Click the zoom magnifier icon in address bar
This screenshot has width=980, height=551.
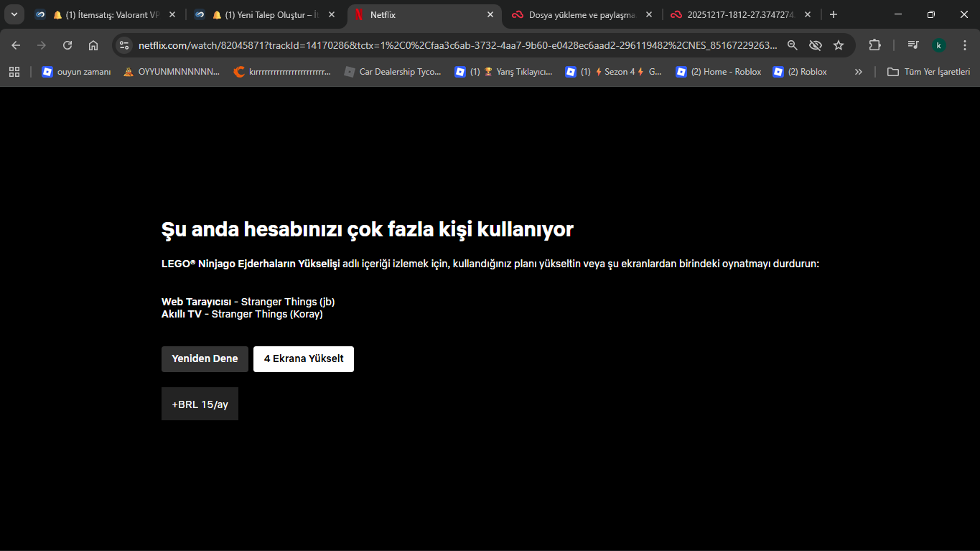(x=793, y=45)
